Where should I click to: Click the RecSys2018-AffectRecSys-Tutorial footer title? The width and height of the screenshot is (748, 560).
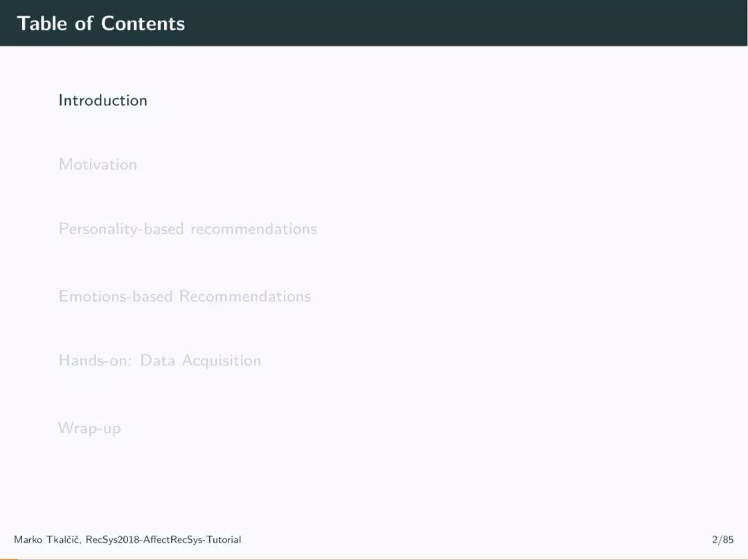[163, 539]
